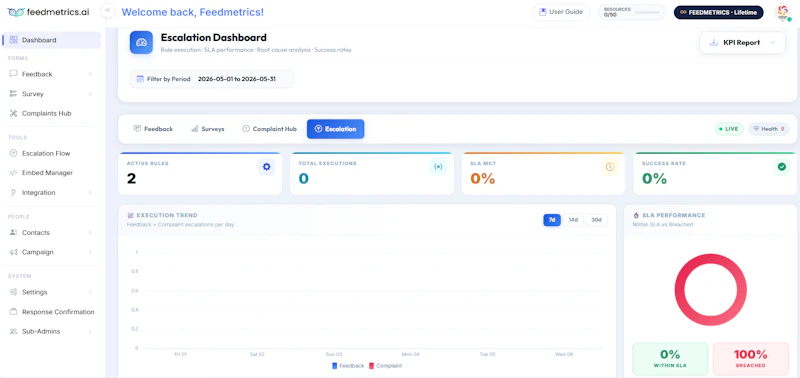Click the Response Confirmation box icon
The image size is (800, 378).
tap(13, 312)
